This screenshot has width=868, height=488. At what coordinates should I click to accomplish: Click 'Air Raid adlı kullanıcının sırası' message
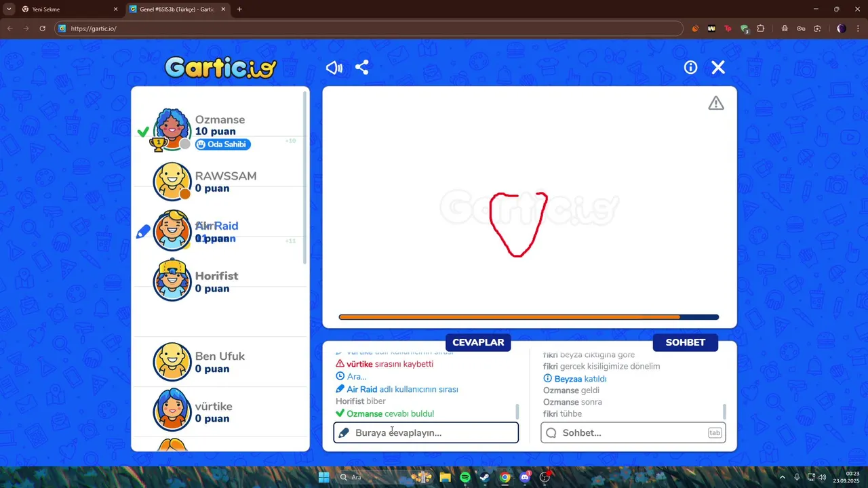pyautogui.click(x=397, y=389)
